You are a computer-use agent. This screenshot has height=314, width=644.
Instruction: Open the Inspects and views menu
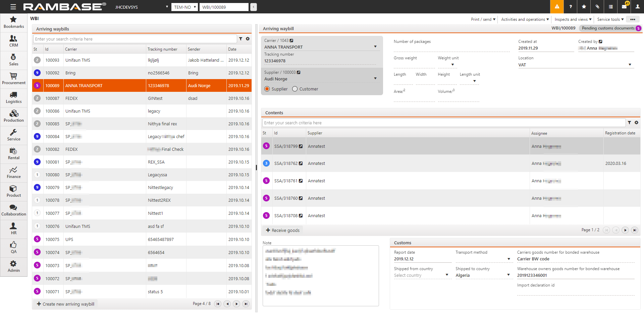(573, 19)
